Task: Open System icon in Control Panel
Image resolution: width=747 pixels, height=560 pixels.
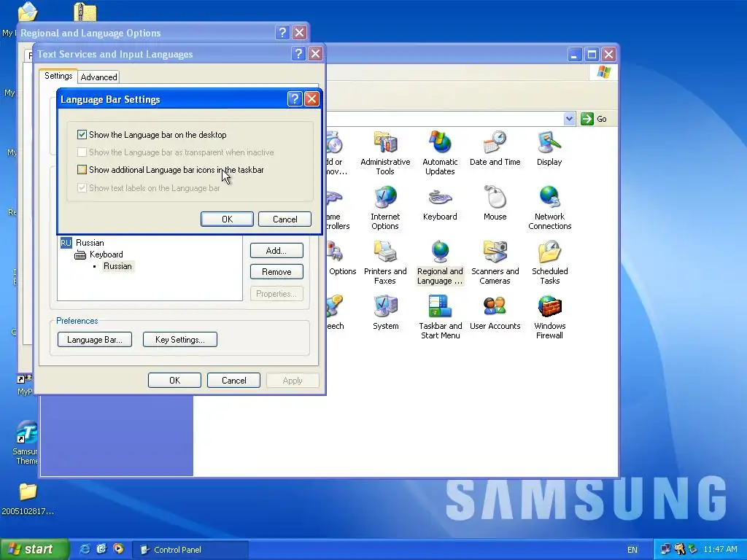Action: pos(385,312)
